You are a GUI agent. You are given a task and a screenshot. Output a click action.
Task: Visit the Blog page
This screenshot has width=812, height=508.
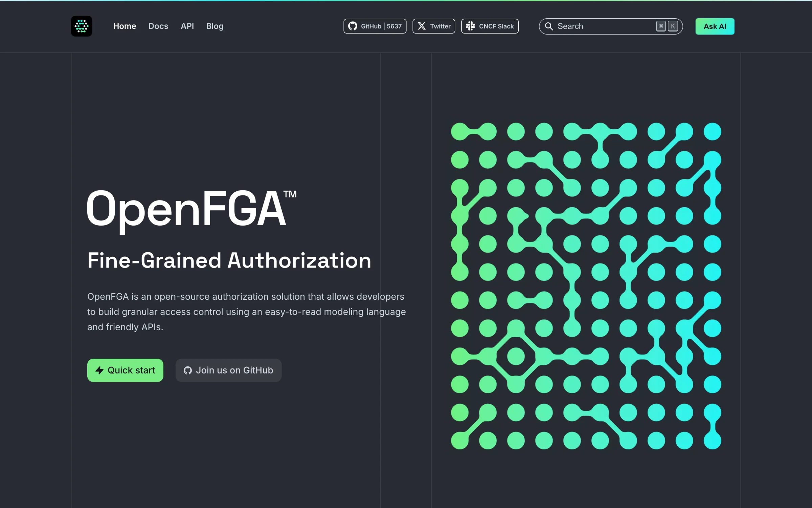pyautogui.click(x=215, y=26)
